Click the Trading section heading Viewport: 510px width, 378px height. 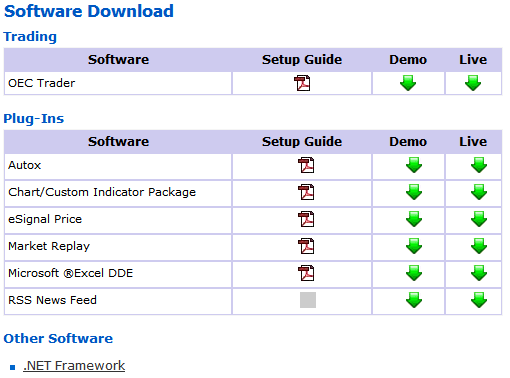click(x=30, y=37)
